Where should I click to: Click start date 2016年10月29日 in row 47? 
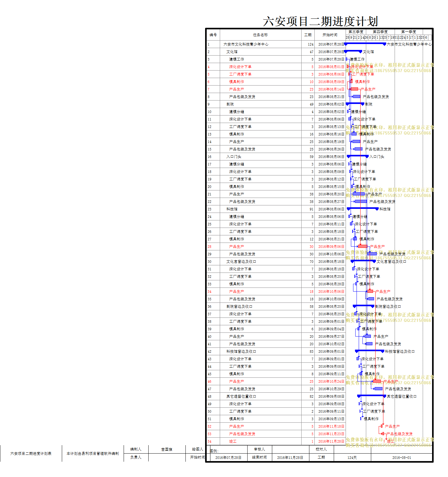coord(331,389)
